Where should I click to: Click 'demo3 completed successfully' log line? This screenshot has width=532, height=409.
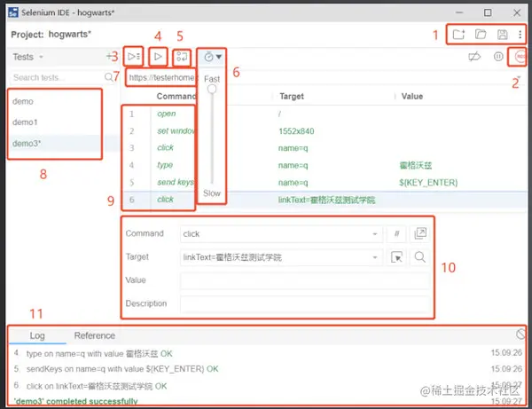(x=75, y=402)
